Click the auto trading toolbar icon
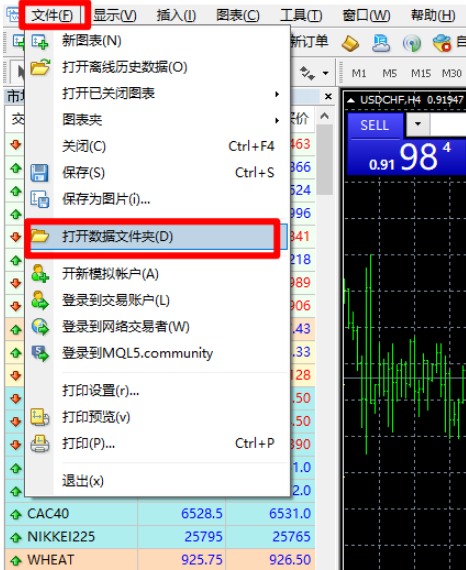The width and height of the screenshot is (466, 570). coord(442,43)
